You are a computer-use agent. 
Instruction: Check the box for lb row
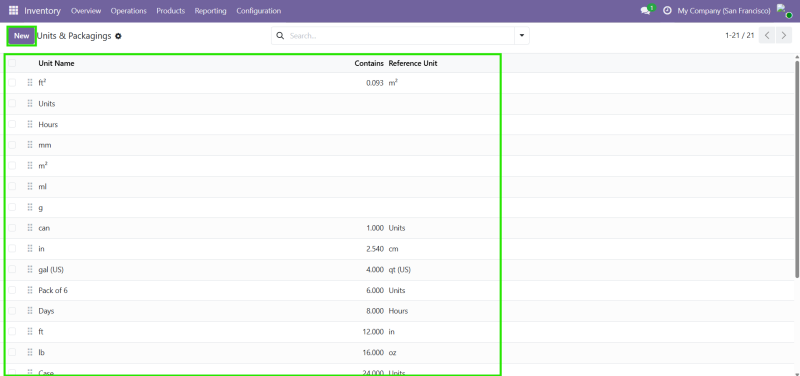12,353
